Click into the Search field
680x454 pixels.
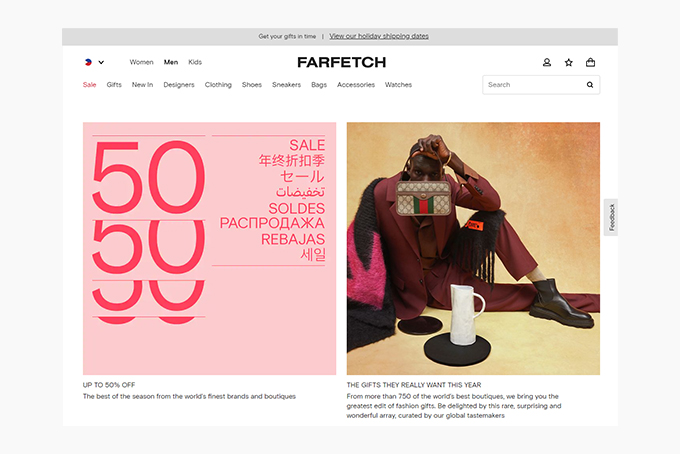541,85
